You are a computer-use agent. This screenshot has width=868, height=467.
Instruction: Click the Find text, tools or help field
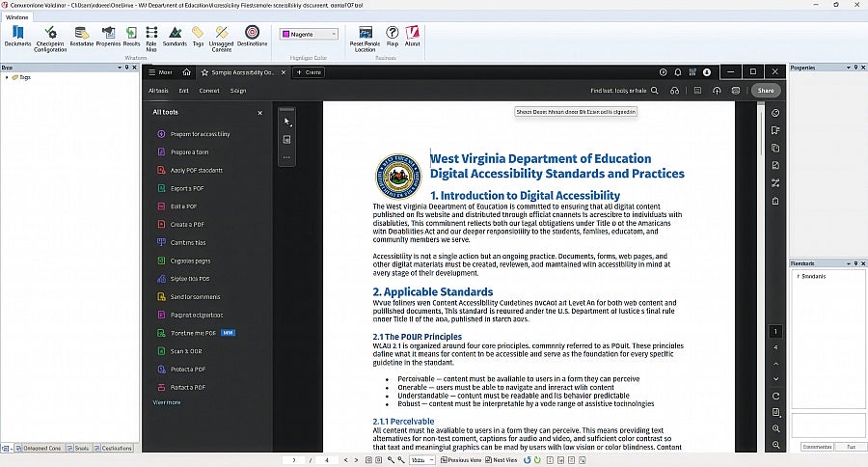[618, 91]
